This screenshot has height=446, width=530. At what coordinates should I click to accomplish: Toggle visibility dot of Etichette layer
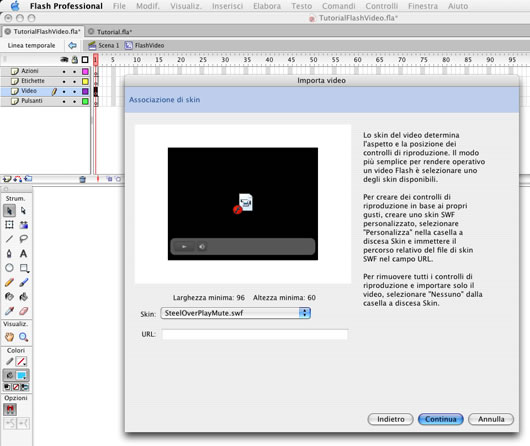pos(64,81)
